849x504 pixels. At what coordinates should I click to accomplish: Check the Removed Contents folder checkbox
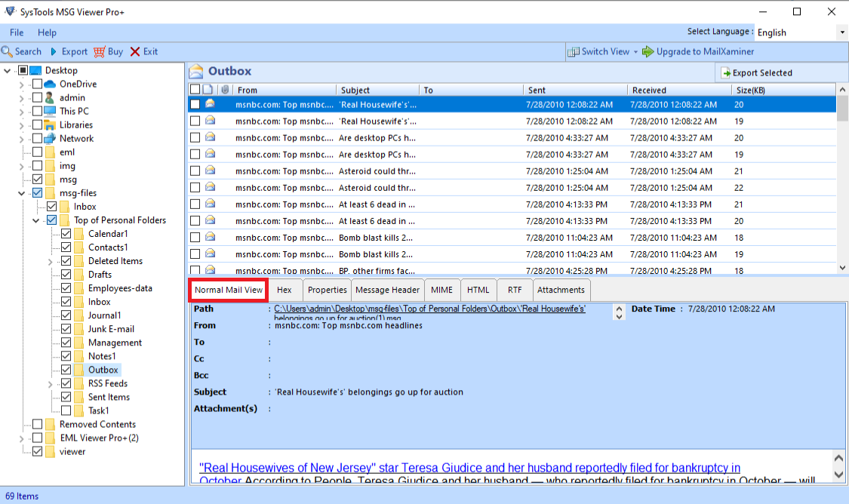pos(38,424)
